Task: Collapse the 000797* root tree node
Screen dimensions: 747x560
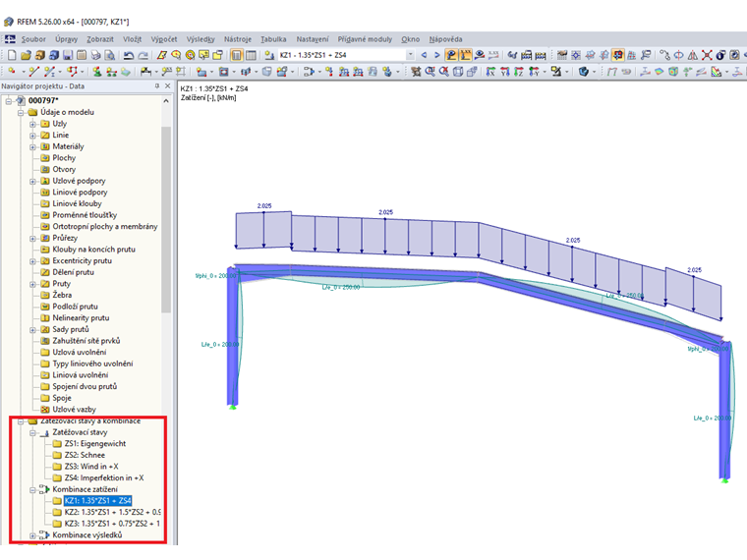Action: pyautogui.click(x=9, y=101)
